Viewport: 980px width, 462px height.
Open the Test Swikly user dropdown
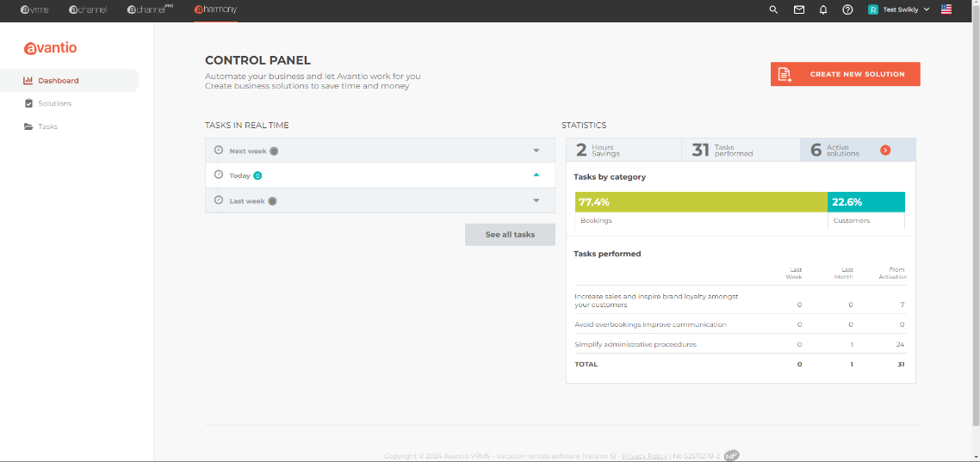pos(898,9)
